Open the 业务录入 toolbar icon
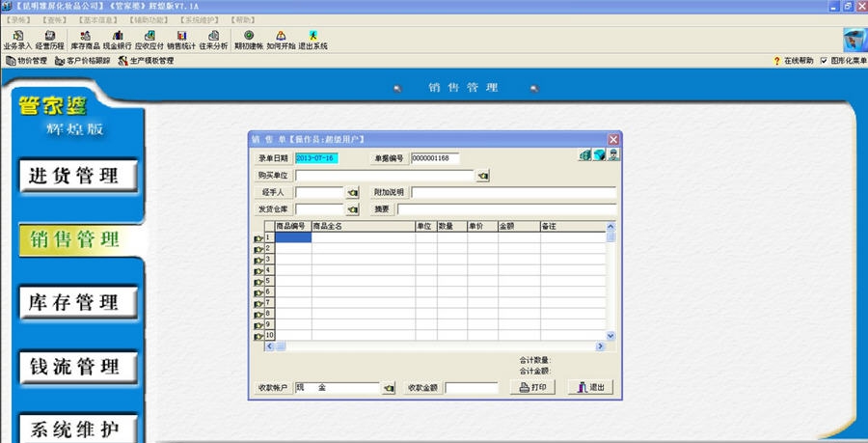 (17, 40)
